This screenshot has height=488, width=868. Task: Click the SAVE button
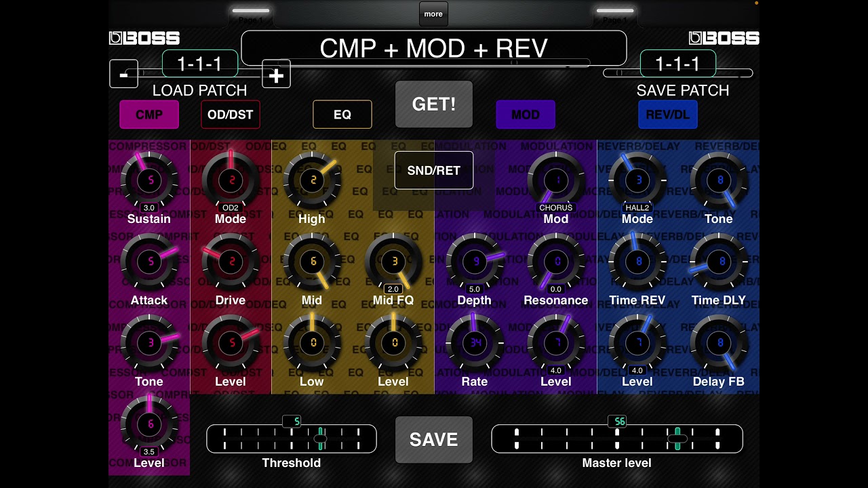point(434,439)
